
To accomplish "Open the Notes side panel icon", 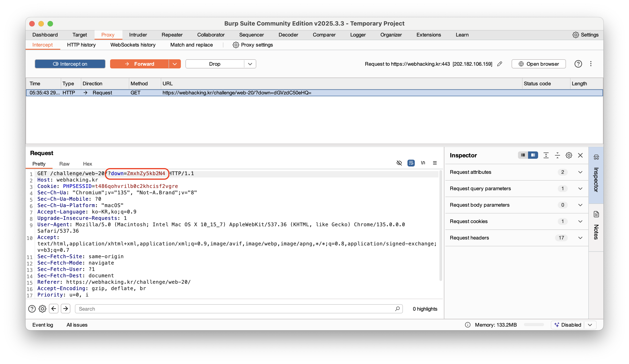I will (x=596, y=214).
